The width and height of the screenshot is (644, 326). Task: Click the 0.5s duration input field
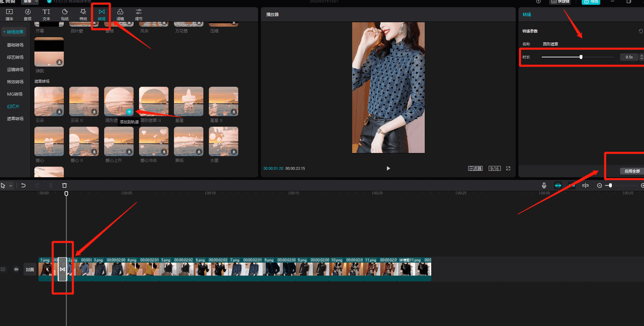(629, 57)
